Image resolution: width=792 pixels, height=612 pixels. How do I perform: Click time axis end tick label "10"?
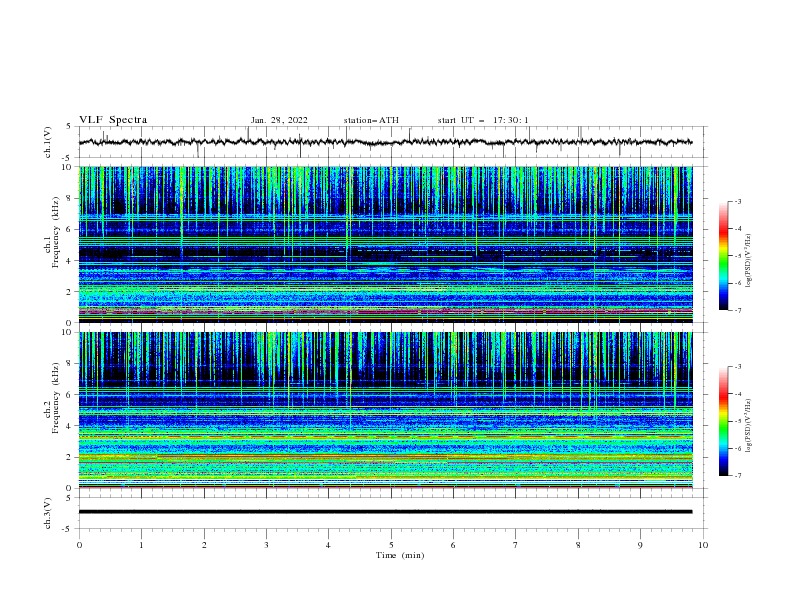click(x=703, y=545)
